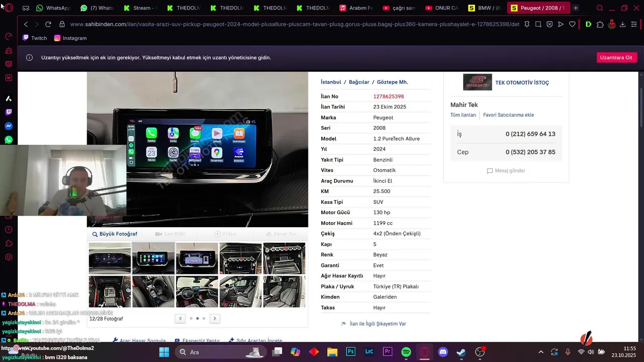Open Instagram bookmark in bookmarks bar
644x362 pixels.
[70, 38]
